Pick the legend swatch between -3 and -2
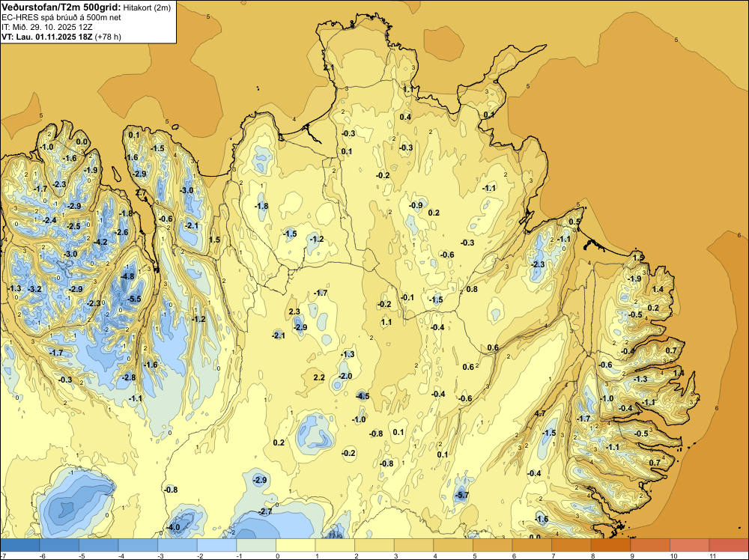 pyautogui.click(x=178, y=545)
